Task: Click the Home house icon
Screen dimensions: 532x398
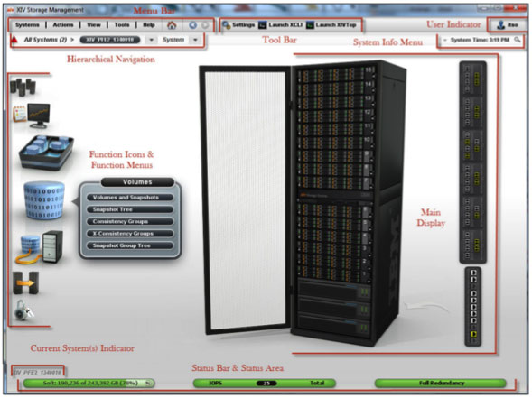Action: point(172,24)
